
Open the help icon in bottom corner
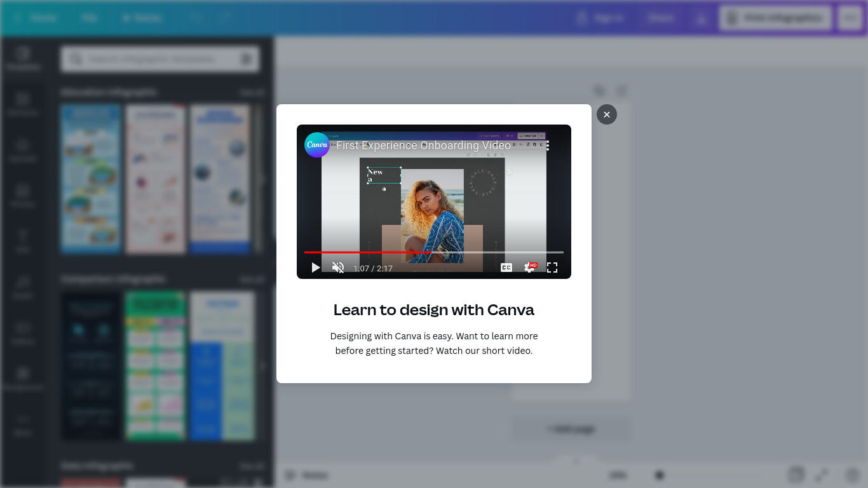(x=853, y=475)
